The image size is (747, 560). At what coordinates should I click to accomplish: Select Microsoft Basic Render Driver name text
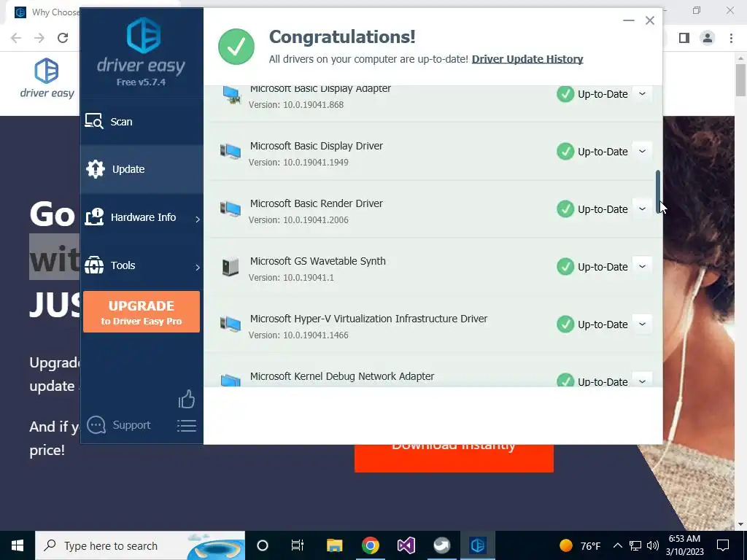pos(317,203)
